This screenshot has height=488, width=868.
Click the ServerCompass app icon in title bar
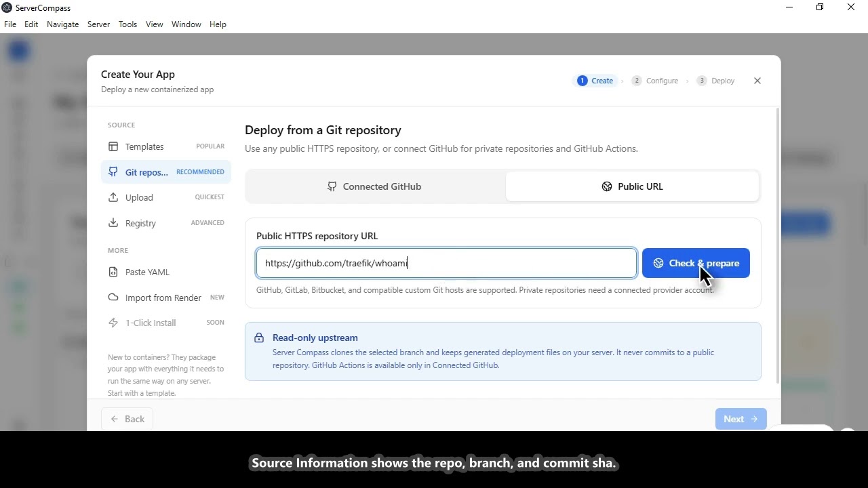point(7,7)
